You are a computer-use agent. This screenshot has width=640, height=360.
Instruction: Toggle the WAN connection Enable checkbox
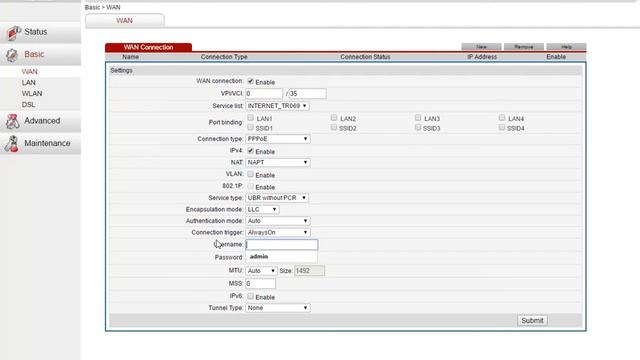pyautogui.click(x=251, y=81)
